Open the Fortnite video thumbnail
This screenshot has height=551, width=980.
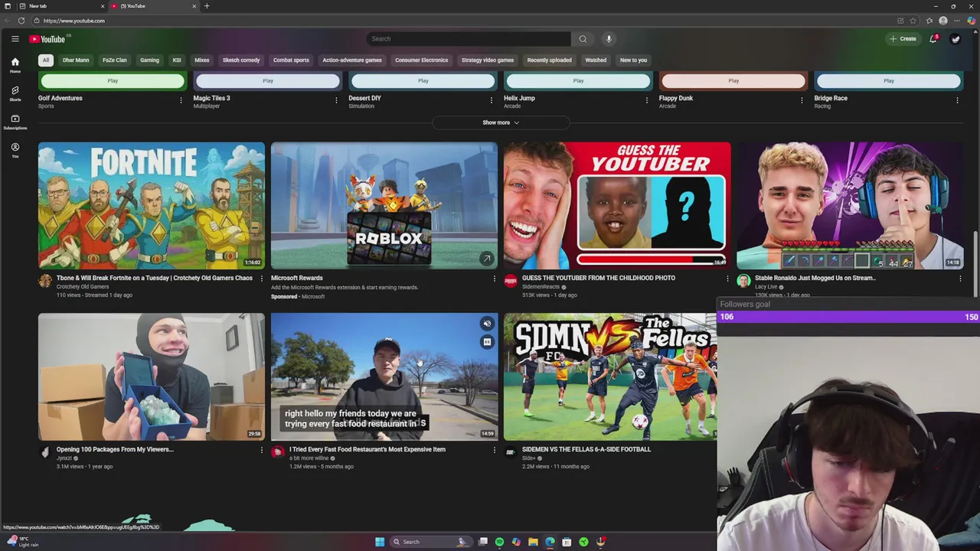[x=152, y=206]
